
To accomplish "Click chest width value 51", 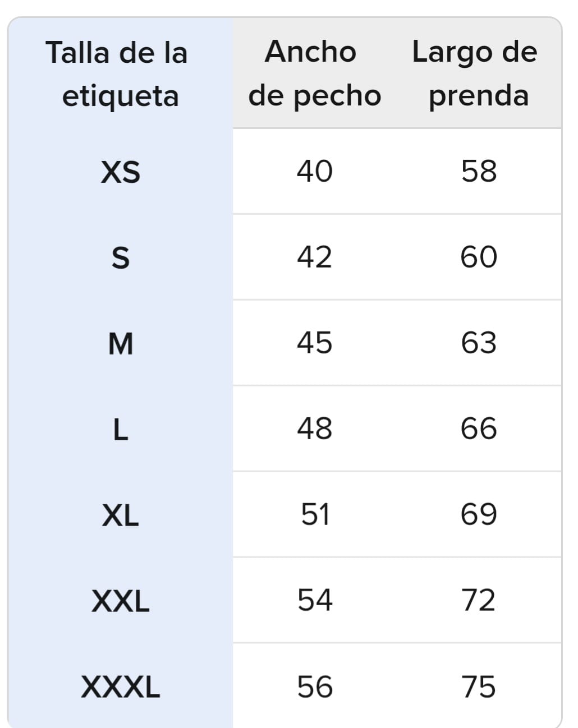I will (314, 515).
